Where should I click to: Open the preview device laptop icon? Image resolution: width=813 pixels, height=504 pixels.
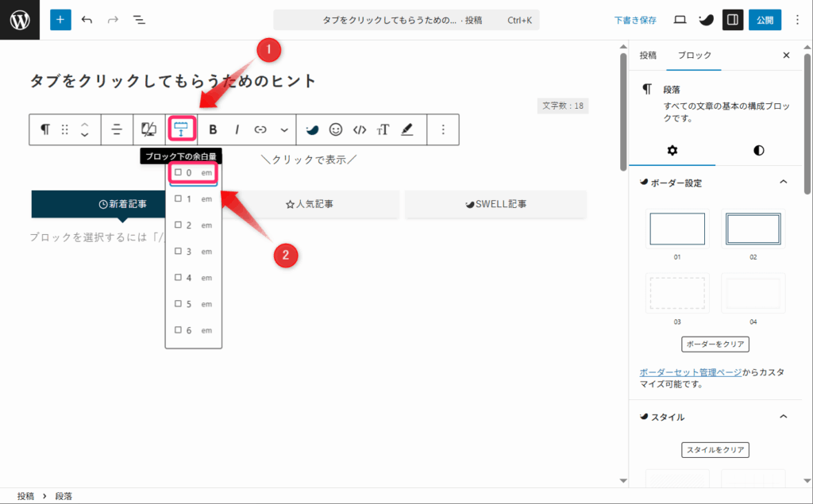point(680,20)
